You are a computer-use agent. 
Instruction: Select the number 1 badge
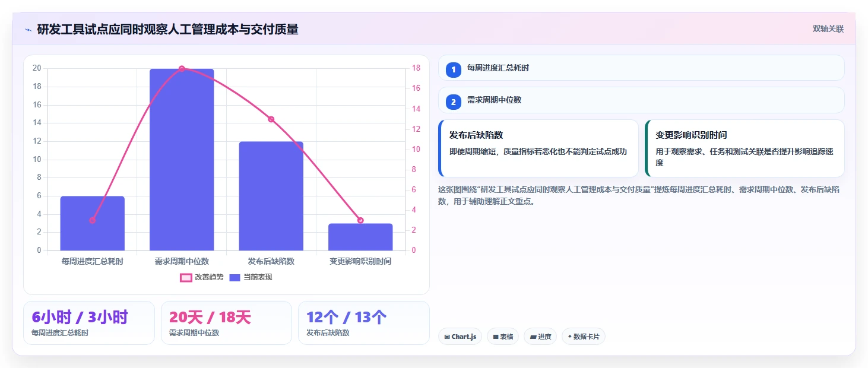(x=454, y=69)
